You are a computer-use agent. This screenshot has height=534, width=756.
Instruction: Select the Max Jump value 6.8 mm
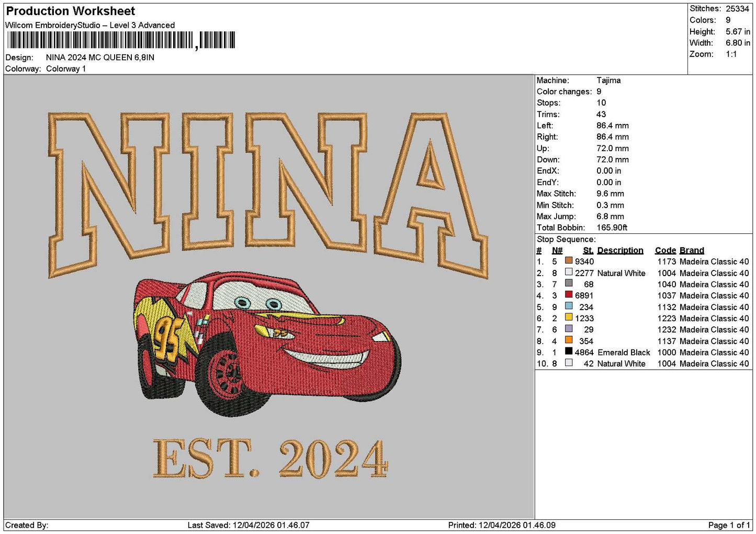tap(610, 217)
